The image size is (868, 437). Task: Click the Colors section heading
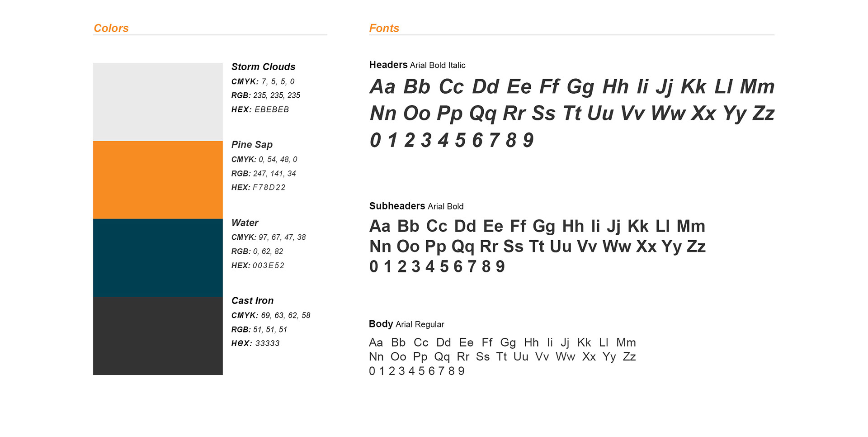click(111, 28)
